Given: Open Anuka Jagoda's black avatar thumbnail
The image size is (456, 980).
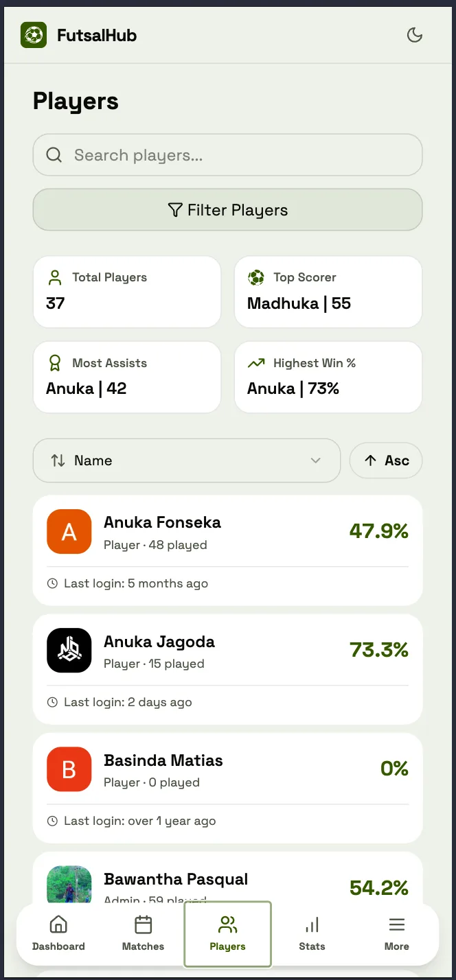Looking at the screenshot, I should pyautogui.click(x=69, y=651).
